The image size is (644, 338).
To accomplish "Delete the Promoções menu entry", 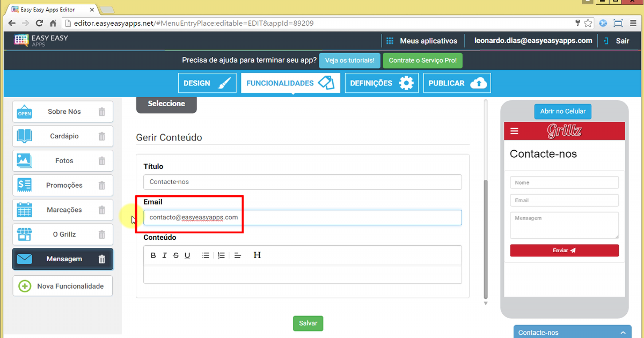I will 102,185.
